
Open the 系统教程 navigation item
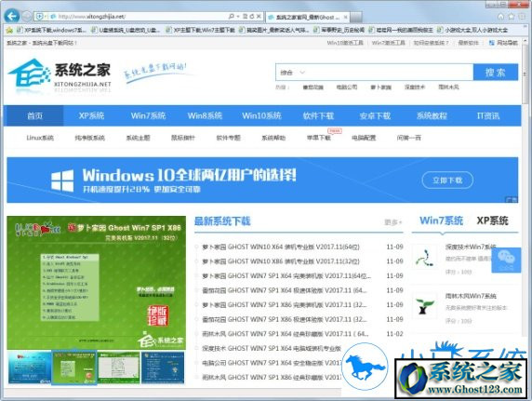tap(432, 115)
